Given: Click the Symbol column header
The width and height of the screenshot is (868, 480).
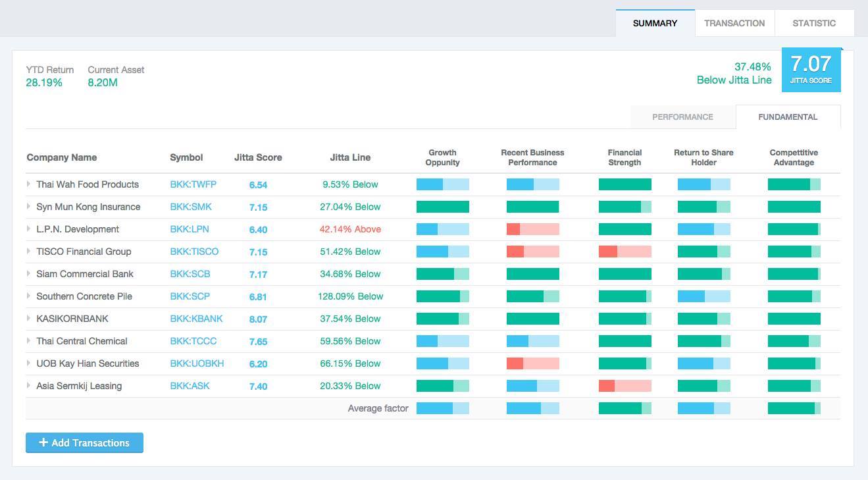Looking at the screenshot, I should pyautogui.click(x=186, y=157).
